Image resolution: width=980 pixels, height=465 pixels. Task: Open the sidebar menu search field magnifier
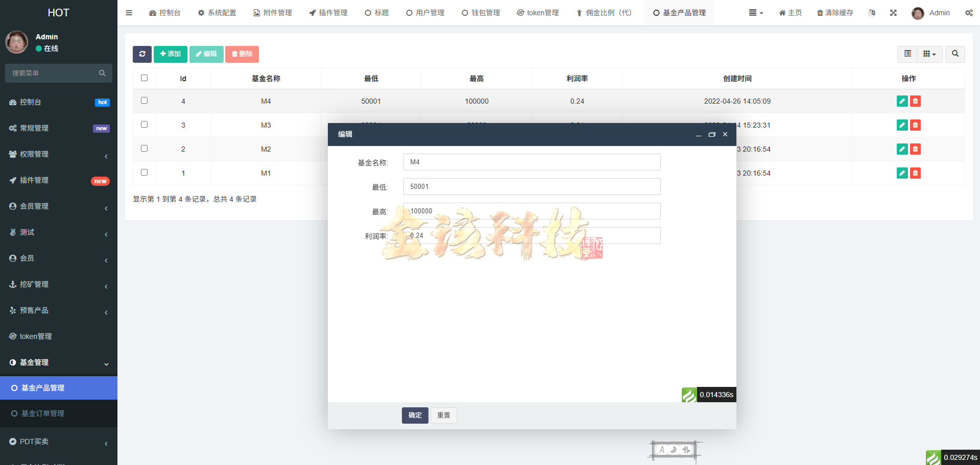[102, 73]
